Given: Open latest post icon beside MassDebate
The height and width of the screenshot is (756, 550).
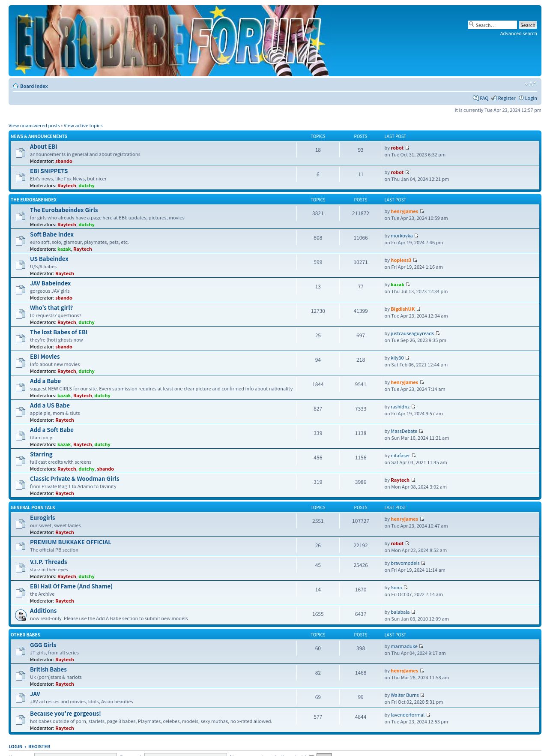Looking at the screenshot, I should (x=421, y=431).
